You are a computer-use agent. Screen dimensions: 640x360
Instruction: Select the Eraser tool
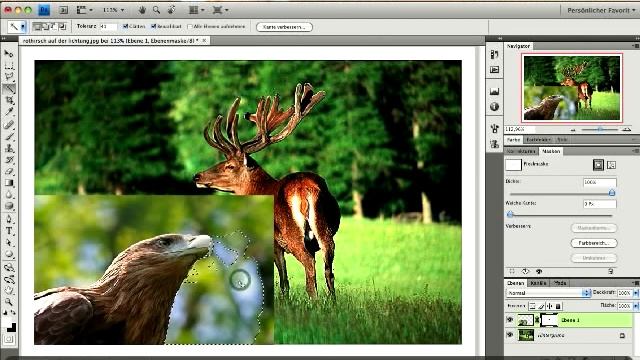tap(9, 171)
